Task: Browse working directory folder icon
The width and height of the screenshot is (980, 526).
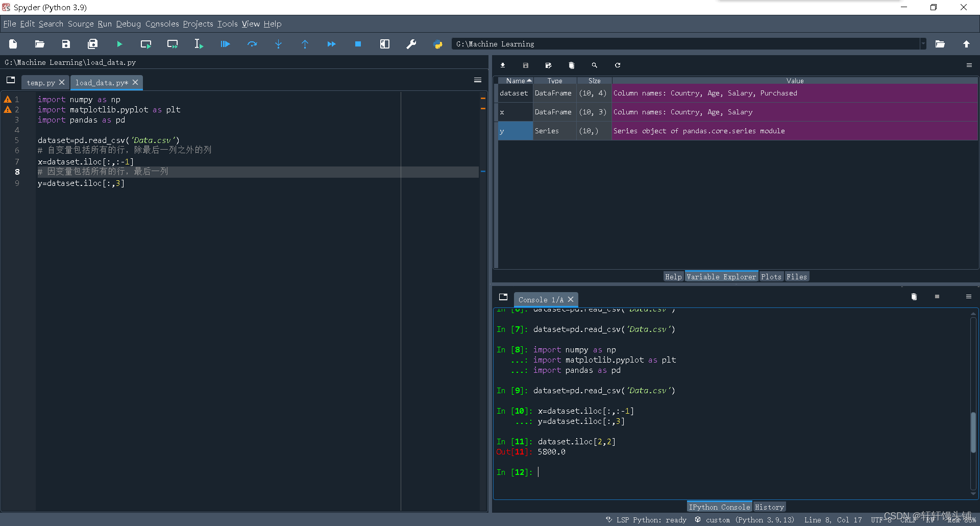Action: [x=940, y=44]
